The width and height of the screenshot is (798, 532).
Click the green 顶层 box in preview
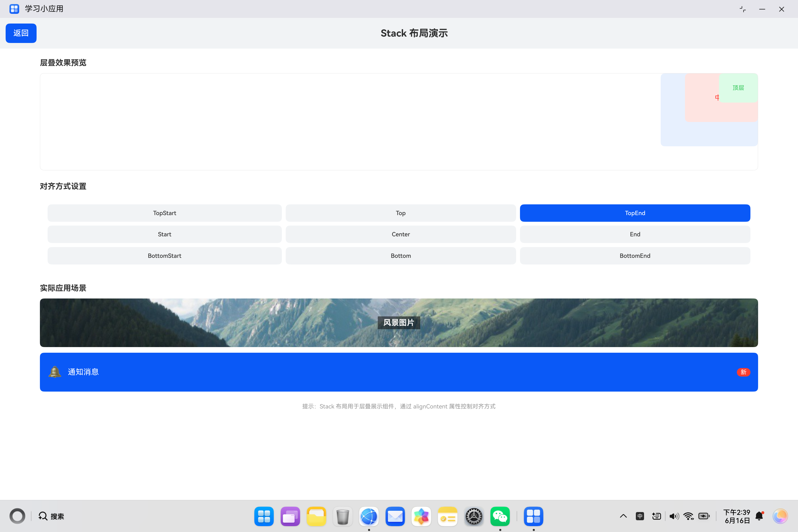click(x=738, y=88)
